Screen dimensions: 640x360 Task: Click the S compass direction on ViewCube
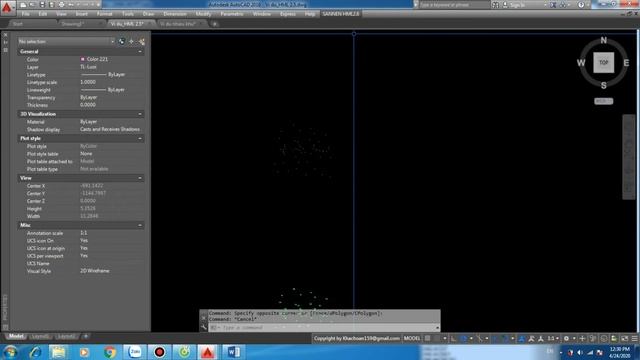pos(604,85)
